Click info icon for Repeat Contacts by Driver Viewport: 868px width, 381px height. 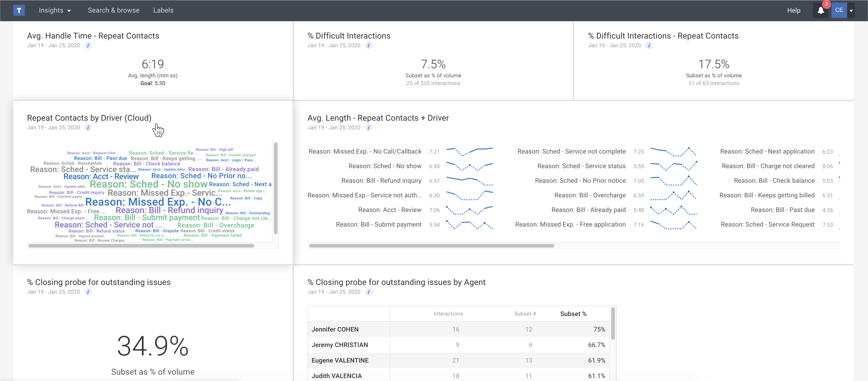pyautogui.click(x=88, y=128)
